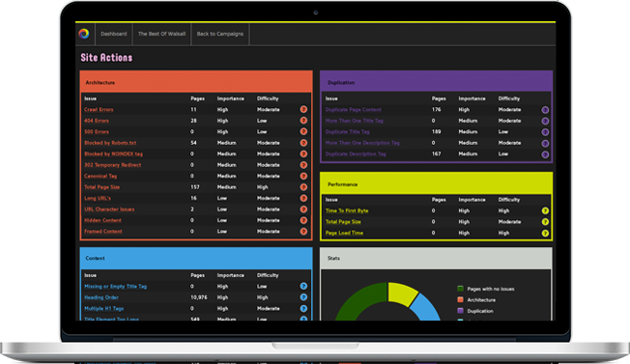
Task: Open help icon for 404 Errors
Action: [x=303, y=121]
